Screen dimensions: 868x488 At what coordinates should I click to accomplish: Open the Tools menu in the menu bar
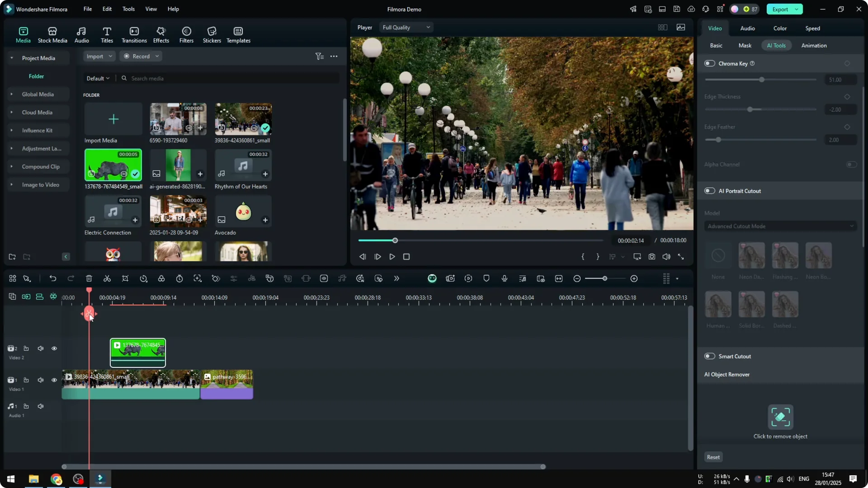pos(128,9)
